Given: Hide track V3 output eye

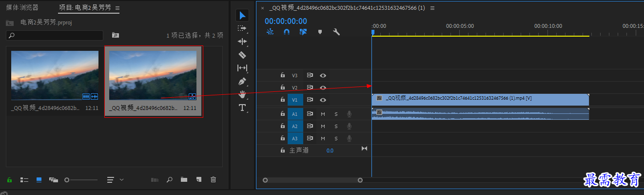Looking at the screenshot, I should pyautogui.click(x=323, y=75).
